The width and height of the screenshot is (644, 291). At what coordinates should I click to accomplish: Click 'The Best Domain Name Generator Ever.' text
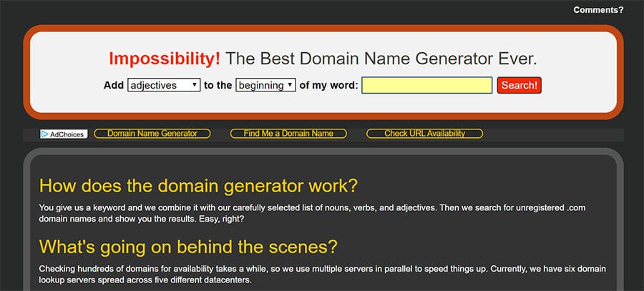pyautogui.click(x=381, y=59)
